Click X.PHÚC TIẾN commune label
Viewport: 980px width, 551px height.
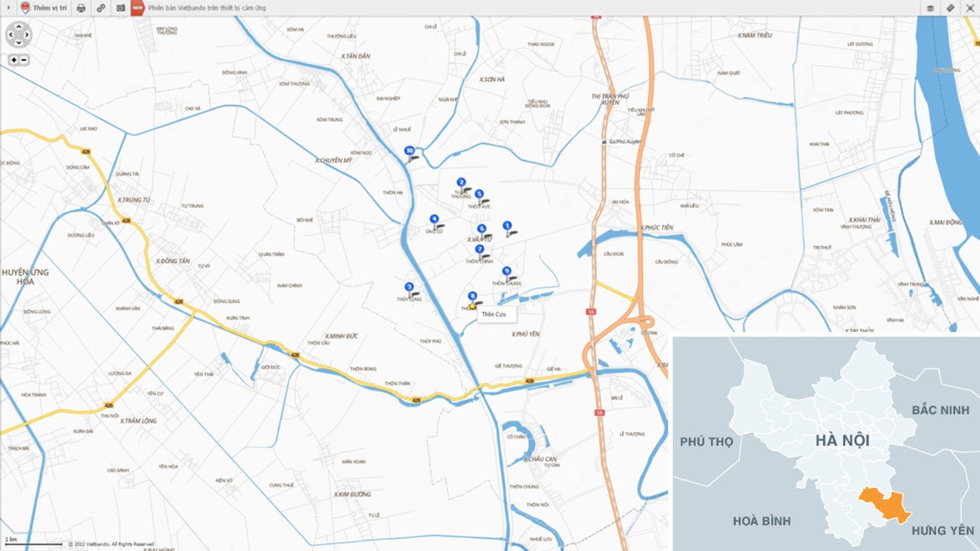tap(656, 227)
